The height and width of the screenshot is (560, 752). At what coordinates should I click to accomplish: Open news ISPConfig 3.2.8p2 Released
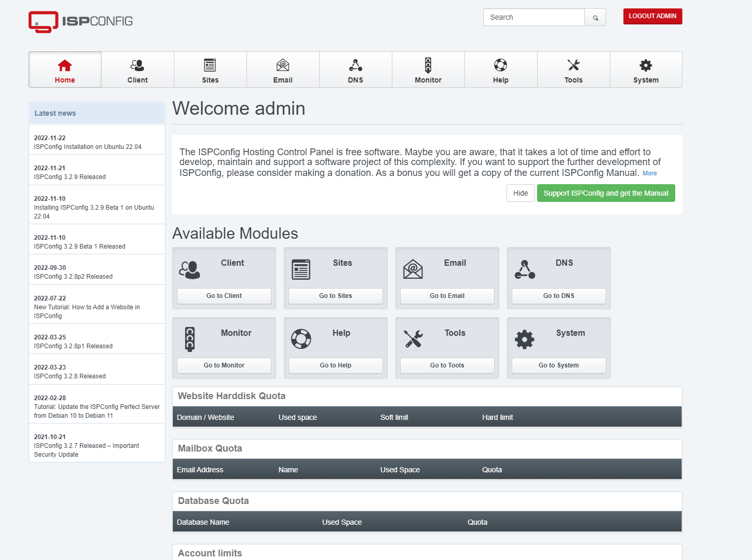73,277
